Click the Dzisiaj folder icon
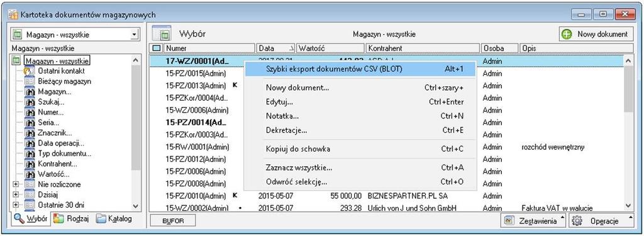644x236 pixels. (x=29, y=194)
